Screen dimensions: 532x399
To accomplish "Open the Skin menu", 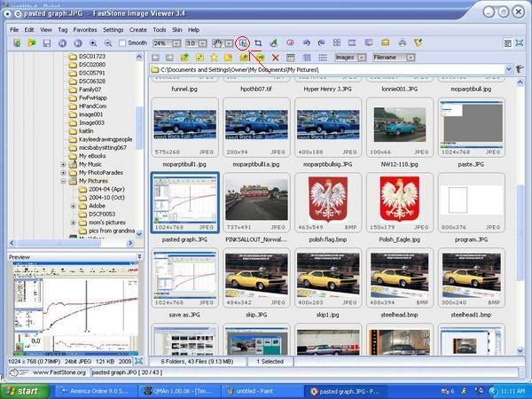I will point(177,30).
